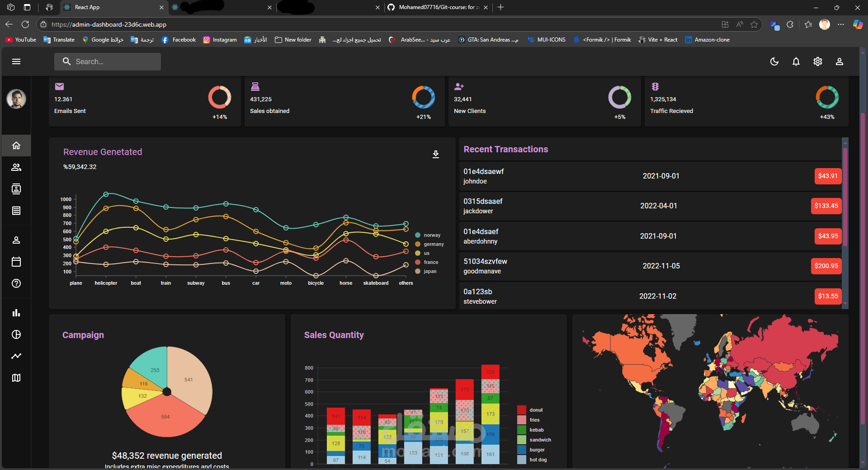Click the germany legend swatch
This screenshot has height=470, width=868.
tap(418, 244)
